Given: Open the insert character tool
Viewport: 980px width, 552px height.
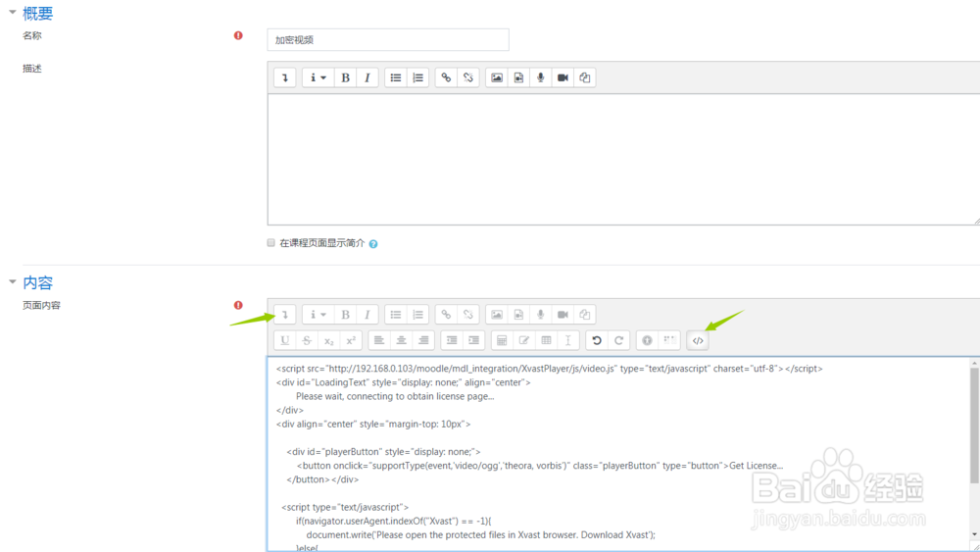Looking at the screenshot, I should pyautogui.click(x=523, y=340).
